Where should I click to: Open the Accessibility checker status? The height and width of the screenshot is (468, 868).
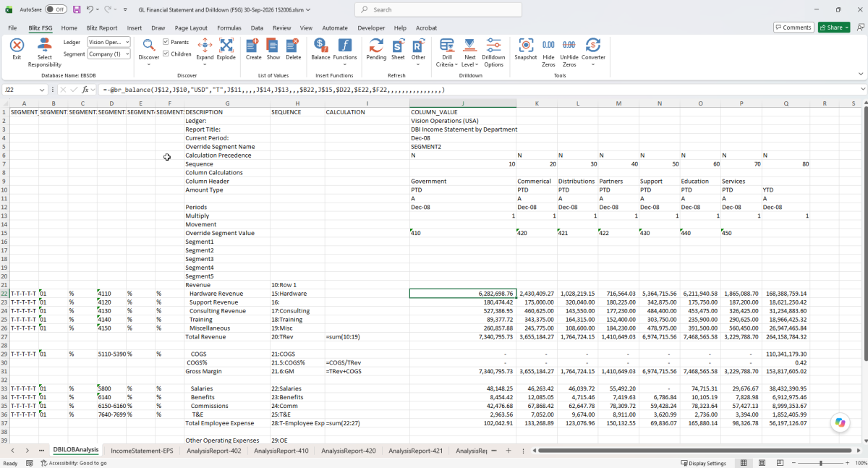point(73,463)
